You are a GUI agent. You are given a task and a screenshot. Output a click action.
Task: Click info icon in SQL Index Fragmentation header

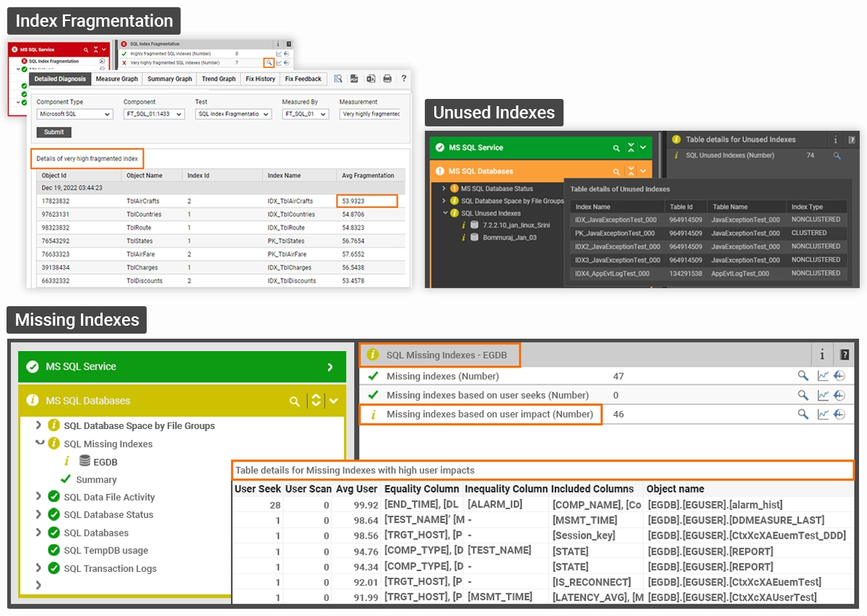(278, 44)
